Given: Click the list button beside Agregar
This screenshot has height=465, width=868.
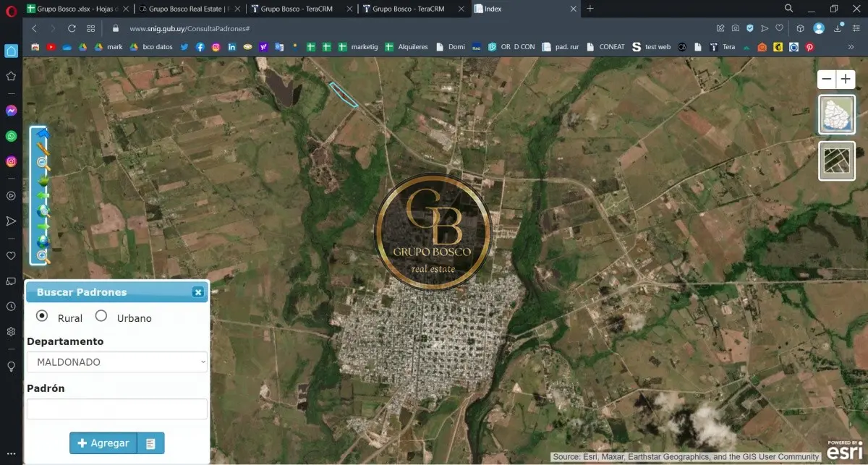Looking at the screenshot, I should point(150,443).
